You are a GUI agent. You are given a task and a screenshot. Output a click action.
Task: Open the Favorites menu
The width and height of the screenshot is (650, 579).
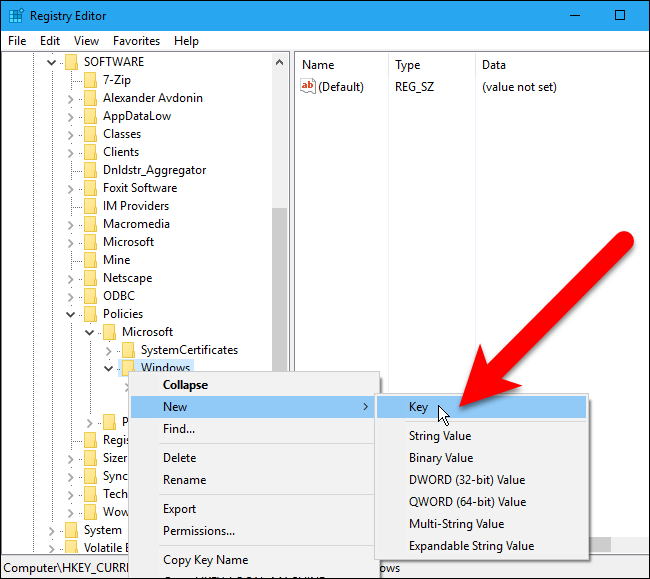[x=136, y=41]
